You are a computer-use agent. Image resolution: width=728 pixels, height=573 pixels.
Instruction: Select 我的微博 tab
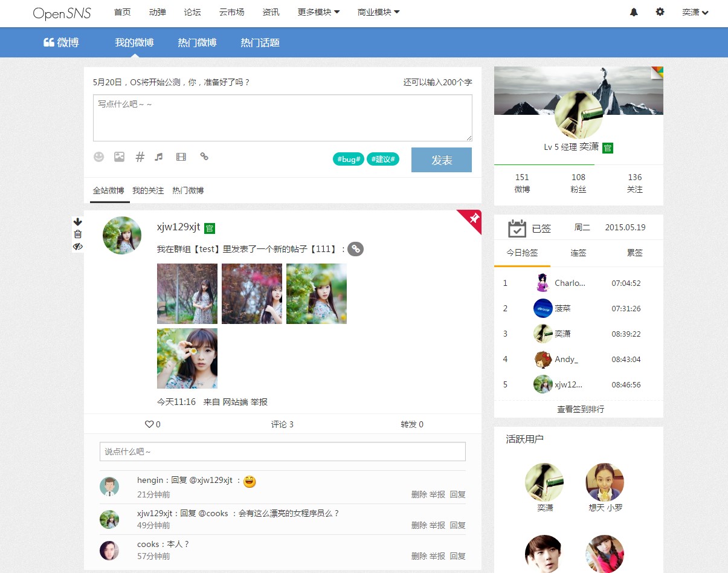point(134,42)
